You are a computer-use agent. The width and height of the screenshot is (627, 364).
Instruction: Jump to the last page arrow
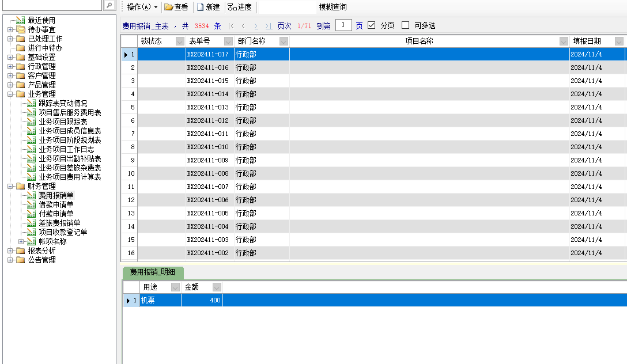[x=269, y=26]
